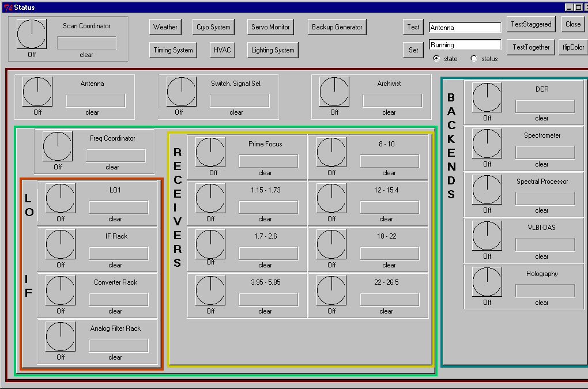The height and width of the screenshot is (389, 588).
Task: Click the Scan Coordinator status dial
Action: (32, 34)
